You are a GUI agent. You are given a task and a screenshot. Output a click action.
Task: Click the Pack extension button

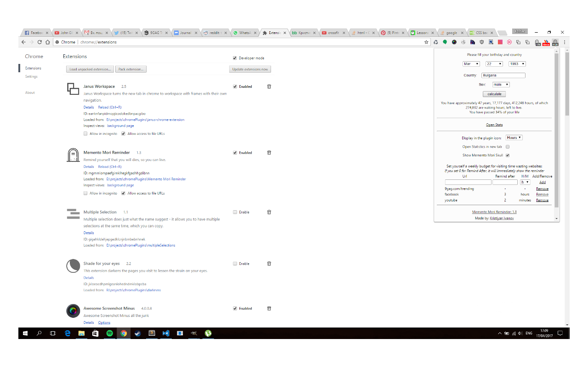coord(131,69)
